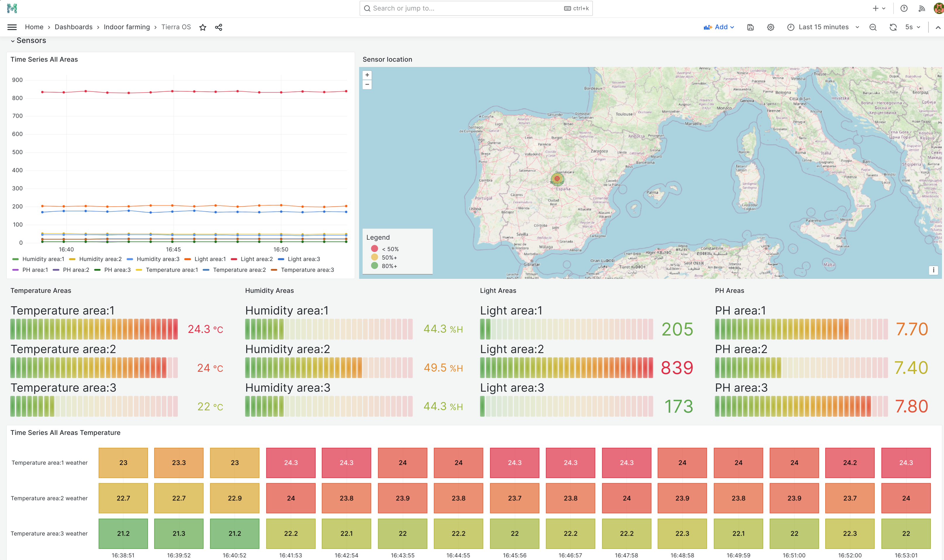Zoom in on the sensor map
The image size is (944, 560).
367,75
